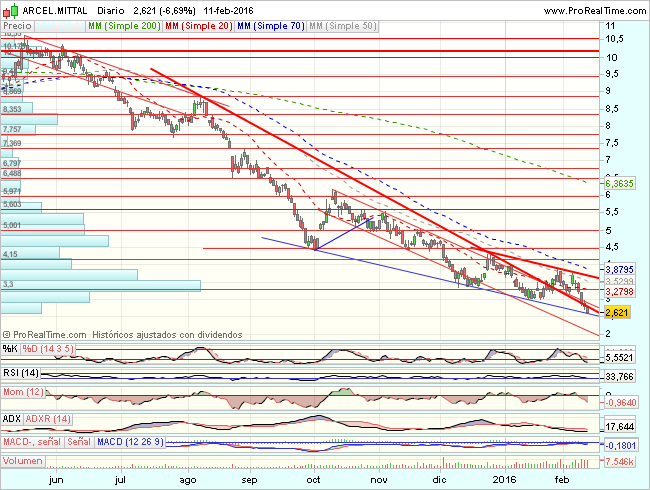Click the nov month label on time axis

click(x=379, y=480)
